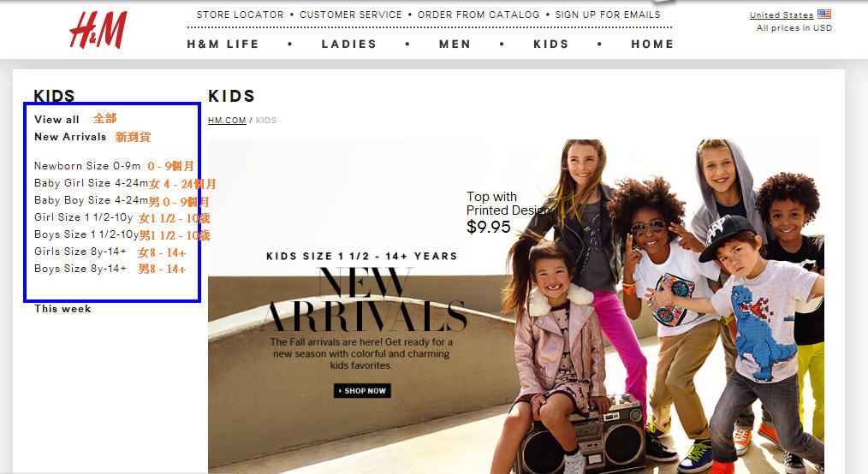This screenshot has width=868, height=474.
Task: Open the H&M Life menu
Action: click(x=223, y=44)
